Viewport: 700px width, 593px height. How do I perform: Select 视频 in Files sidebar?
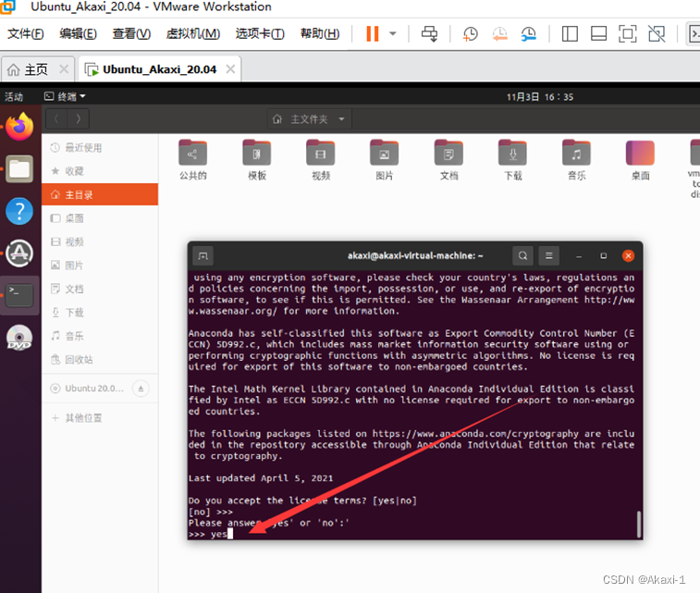100,242
